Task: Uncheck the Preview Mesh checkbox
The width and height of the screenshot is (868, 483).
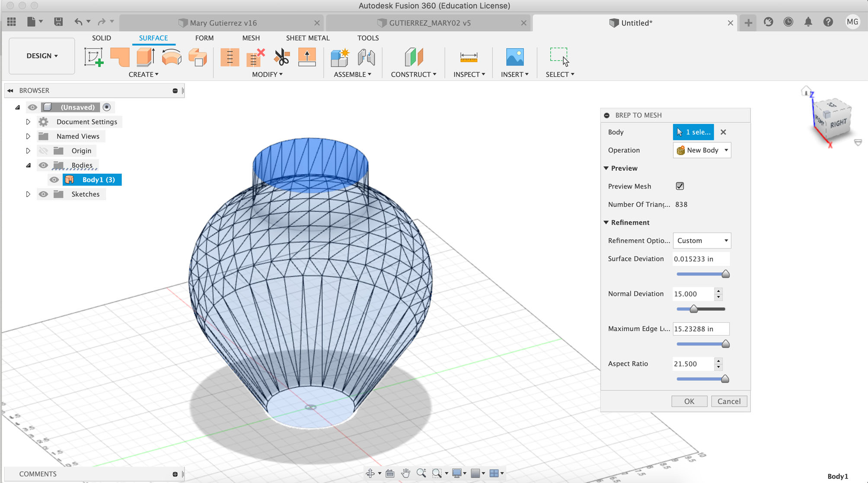Action: (680, 186)
